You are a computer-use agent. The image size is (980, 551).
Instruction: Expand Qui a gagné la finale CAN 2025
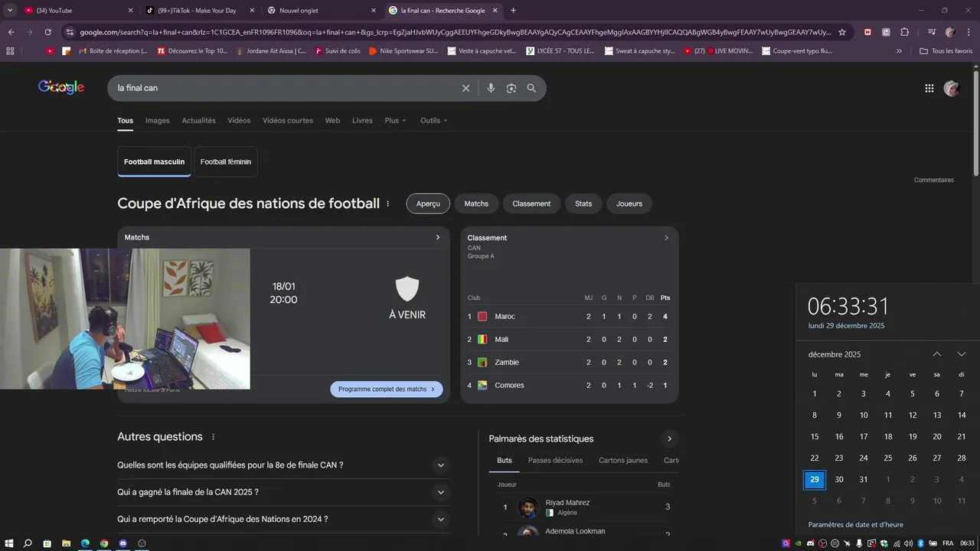tap(440, 492)
